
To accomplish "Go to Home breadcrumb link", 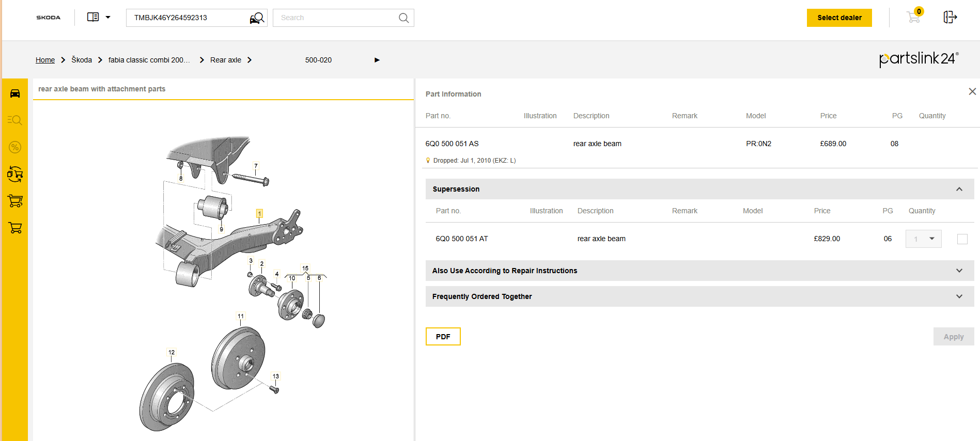I will [45, 60].
